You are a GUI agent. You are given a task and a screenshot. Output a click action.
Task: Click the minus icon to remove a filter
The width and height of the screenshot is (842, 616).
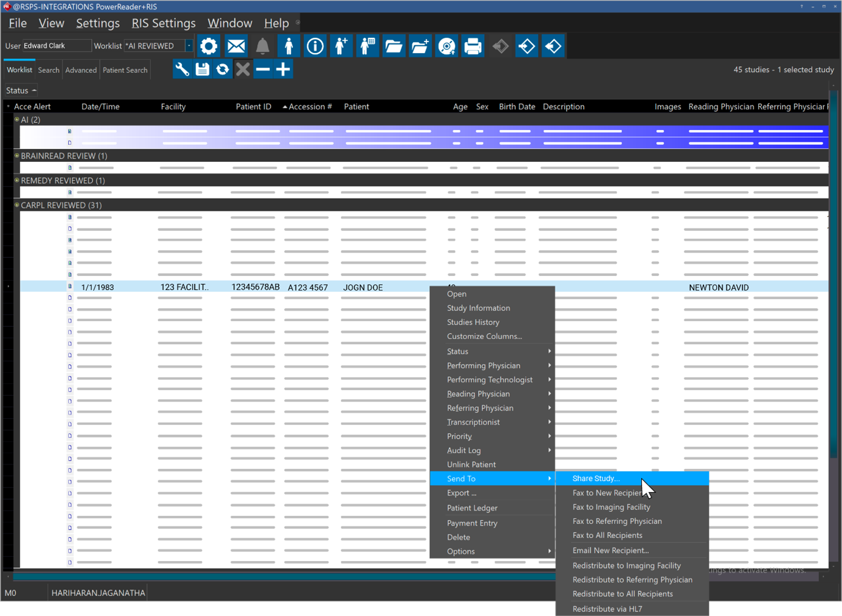pos(263,69)
